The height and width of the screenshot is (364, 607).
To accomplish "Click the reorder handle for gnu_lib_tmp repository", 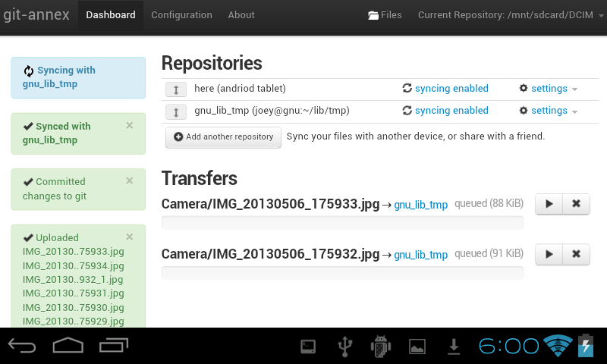I will pyautogui.click(x=175, y=111).
